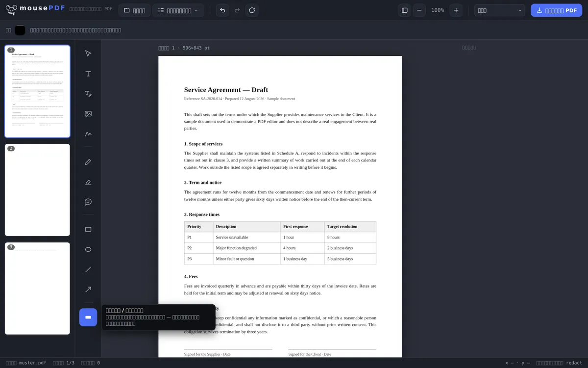Select the signature scribble tool
Screen dimensions: 588x368
pos(88,134)
